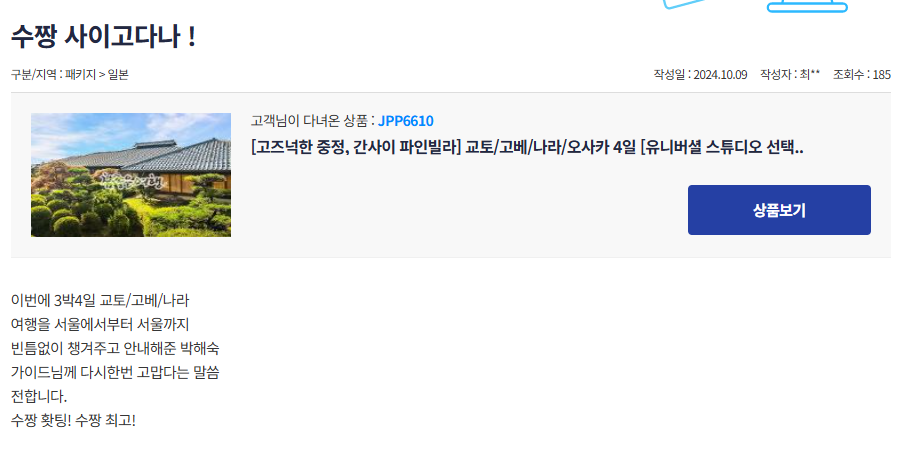Click the 조회수 185 view count
The height and width of the screenshot is (453, 907).
pyautogui.click(x=862, y=75)
